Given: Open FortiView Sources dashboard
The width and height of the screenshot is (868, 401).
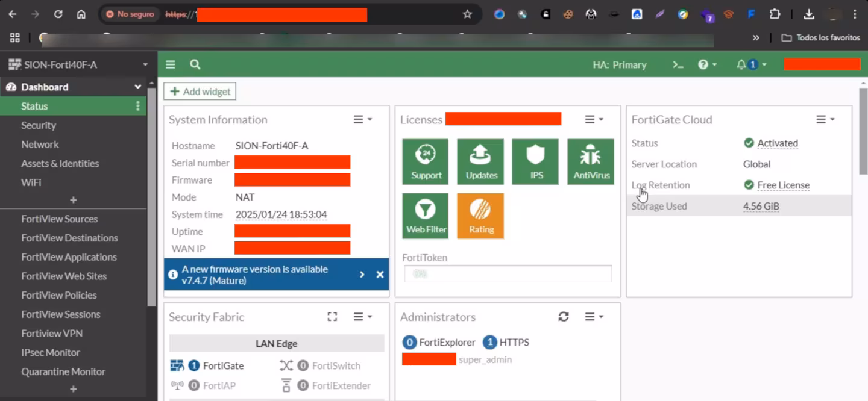Looking at the screenshot, I should 59,219.
